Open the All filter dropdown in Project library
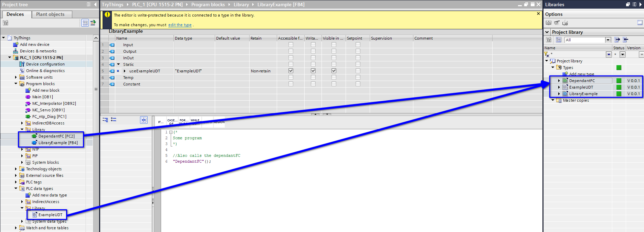Image resolution: width=644 pixels, height=232 pixels. click(x=608, y=40)
